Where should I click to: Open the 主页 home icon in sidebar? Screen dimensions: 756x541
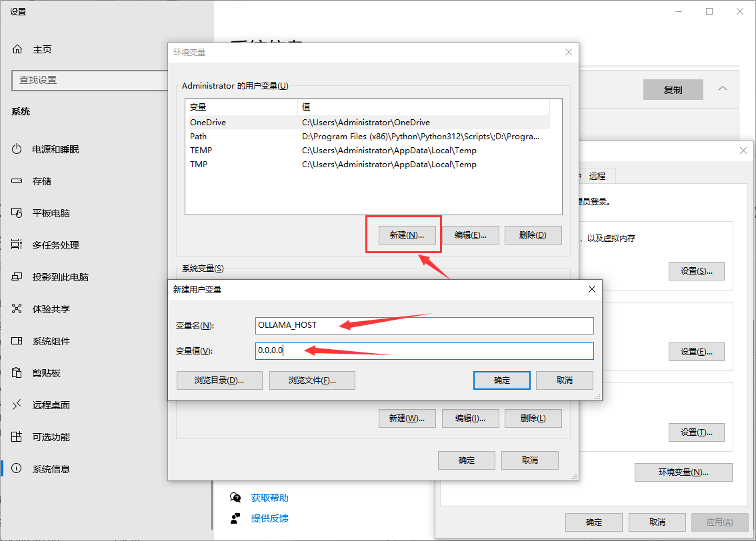(x=17, y=49)
